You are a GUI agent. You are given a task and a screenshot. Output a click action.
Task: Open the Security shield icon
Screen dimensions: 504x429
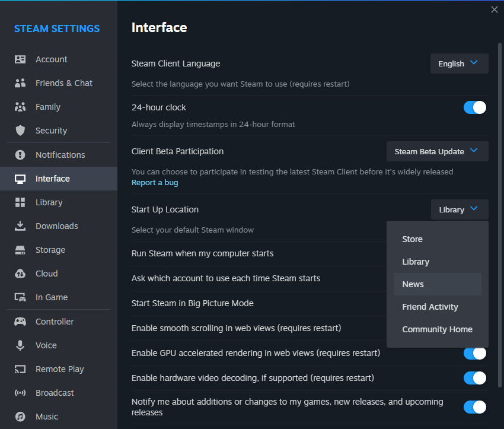click(x=20, y=131)
